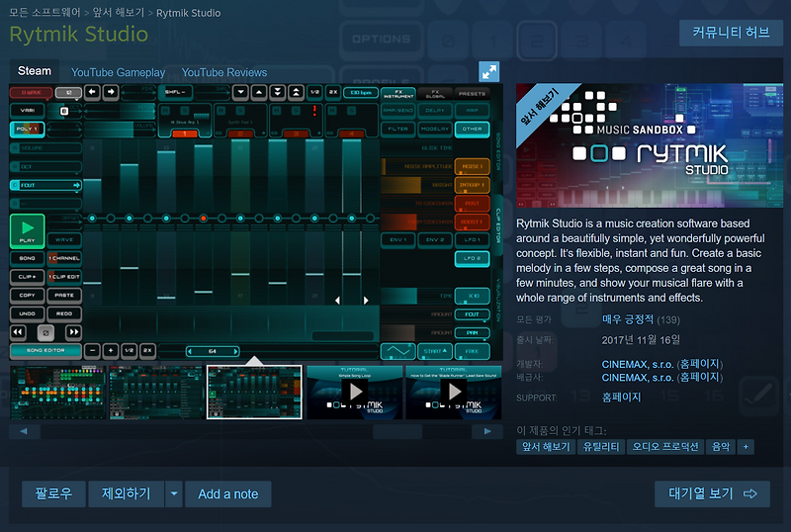
Task: View reviews via 매우 긍정적 link
Action: coord(628,319)
